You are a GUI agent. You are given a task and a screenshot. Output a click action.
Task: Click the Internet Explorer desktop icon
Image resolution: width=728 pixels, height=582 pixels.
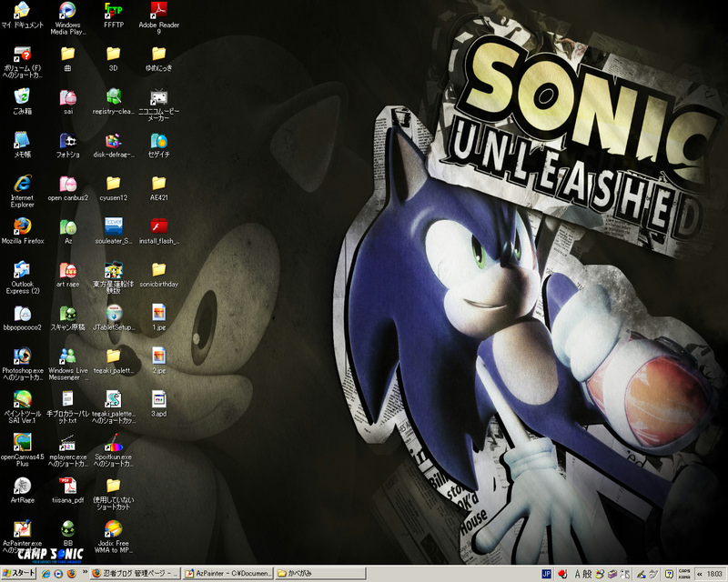pyautogui.click(x=22, y=183)
